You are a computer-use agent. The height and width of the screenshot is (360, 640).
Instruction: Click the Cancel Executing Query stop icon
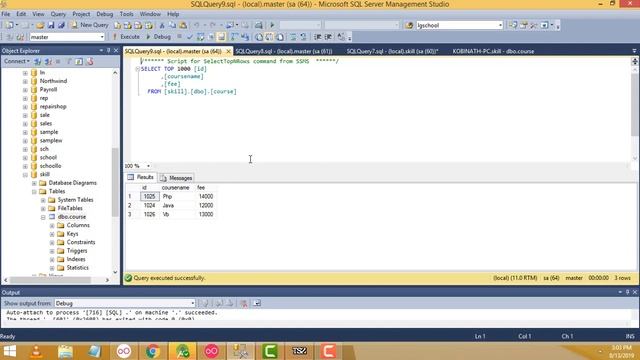(x=179, y=37)
